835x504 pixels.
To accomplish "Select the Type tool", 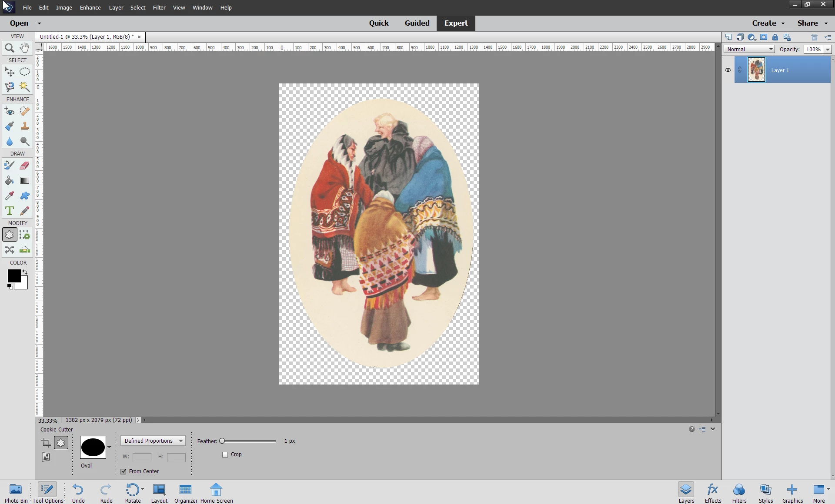I will point(9,211).
